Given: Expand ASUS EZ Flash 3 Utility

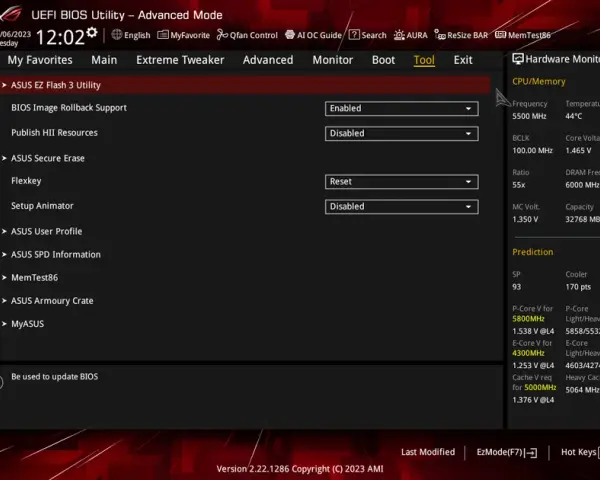Looking at the screenshot, I should point(245,85).
